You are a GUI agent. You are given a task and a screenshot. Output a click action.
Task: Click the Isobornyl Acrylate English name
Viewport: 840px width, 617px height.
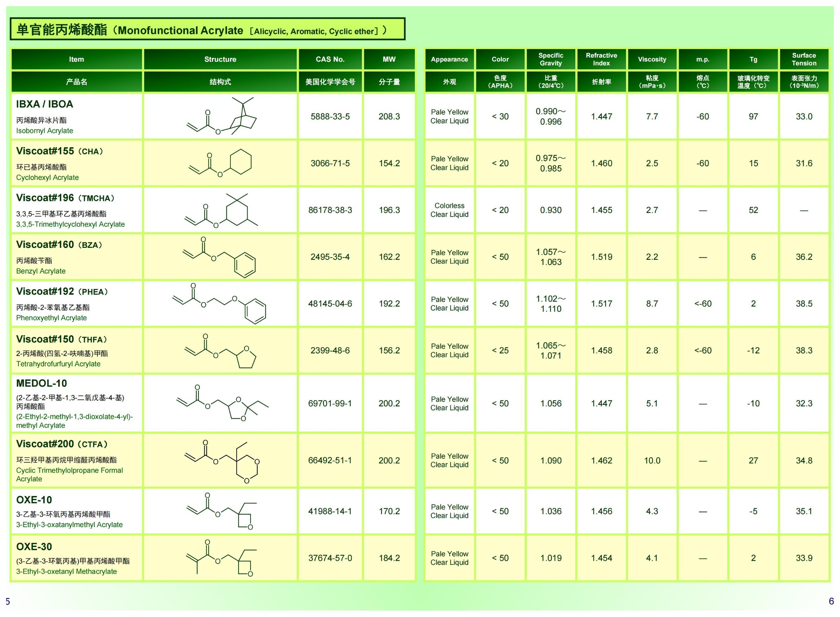pyautogui.click(x=45, y=131)
